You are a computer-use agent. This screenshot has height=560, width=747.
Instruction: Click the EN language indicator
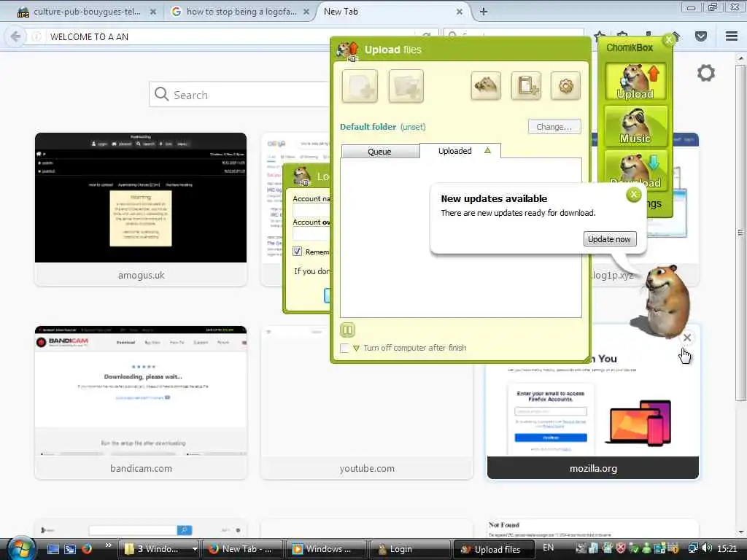pyautogui.click(x=549, y=548)
